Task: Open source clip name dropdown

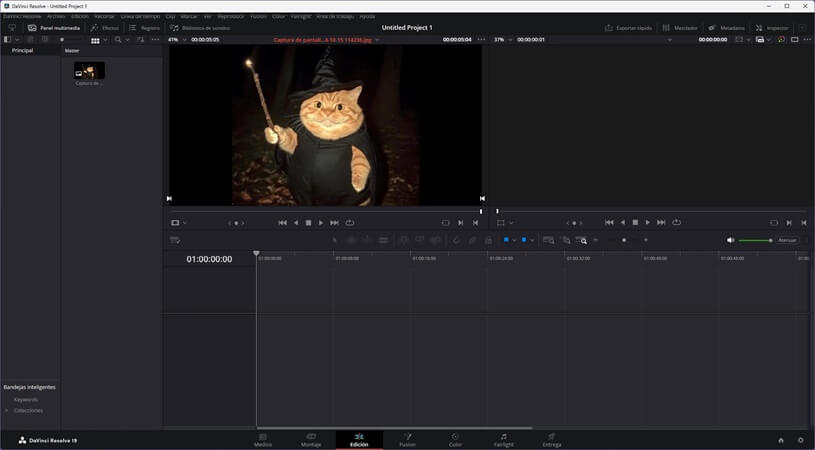Action: pyautogui.click(x=377, y=39)
